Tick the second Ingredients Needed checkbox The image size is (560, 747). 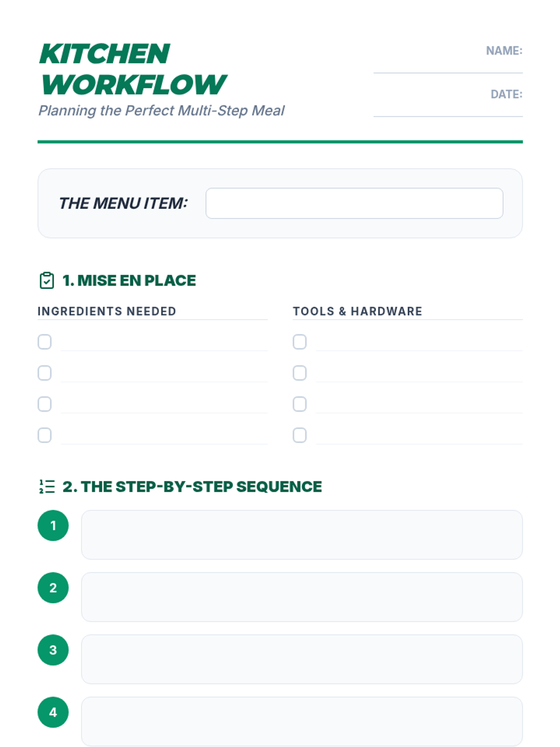point(45,373)
